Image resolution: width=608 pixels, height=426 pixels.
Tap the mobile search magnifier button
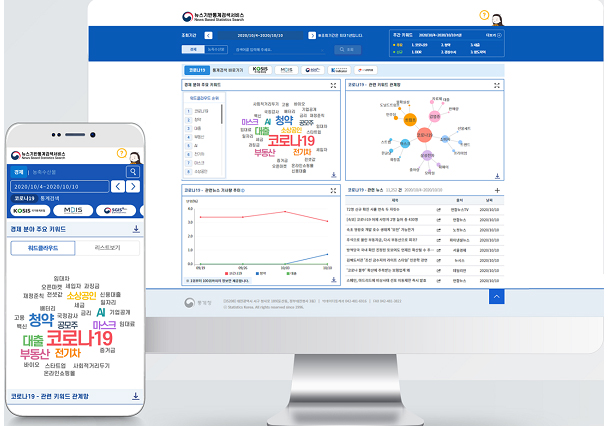point(133,171)
